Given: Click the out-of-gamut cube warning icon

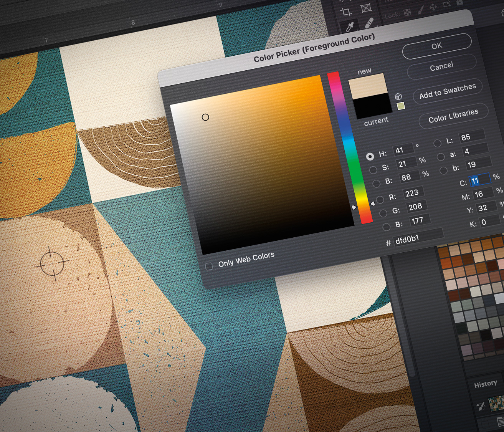Looking at the screenshot, I should pos(398,96).
